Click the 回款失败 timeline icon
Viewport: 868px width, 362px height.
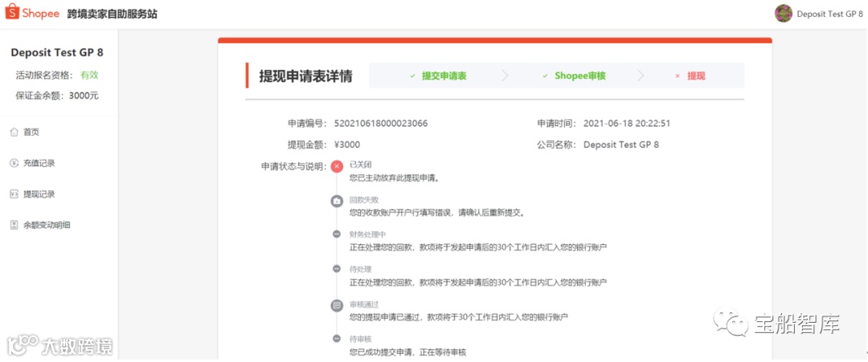pos(337,201)
